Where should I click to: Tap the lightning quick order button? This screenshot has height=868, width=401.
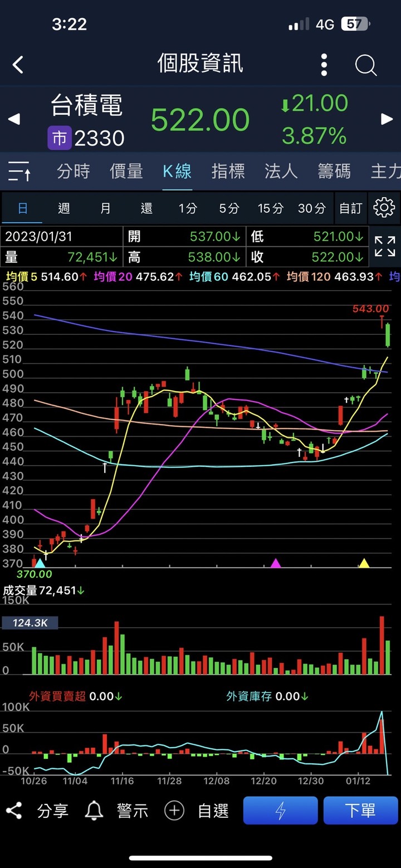pyautogui.click(x=281, y=810)
